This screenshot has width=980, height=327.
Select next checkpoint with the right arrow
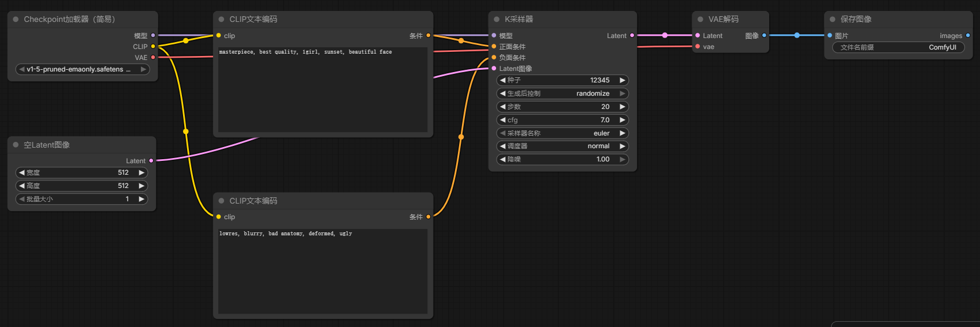(x=143, y=69)
